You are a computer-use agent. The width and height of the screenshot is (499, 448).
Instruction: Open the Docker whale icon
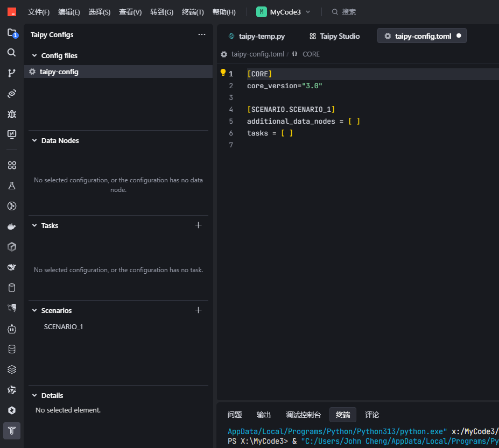point(12,226)
